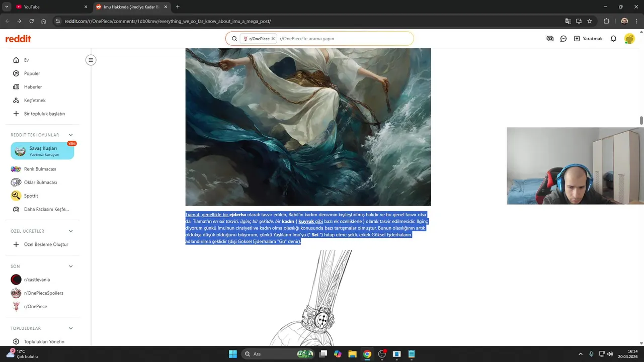
Task: Open Copilot from the taskbar
Action: click(338, 354)
